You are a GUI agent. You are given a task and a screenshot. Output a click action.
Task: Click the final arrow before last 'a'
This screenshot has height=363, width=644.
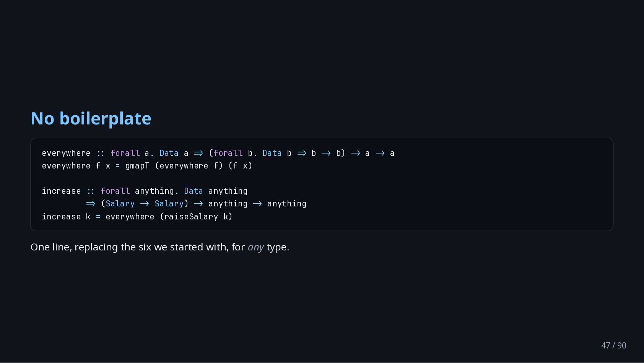click(x=380, y=153)
